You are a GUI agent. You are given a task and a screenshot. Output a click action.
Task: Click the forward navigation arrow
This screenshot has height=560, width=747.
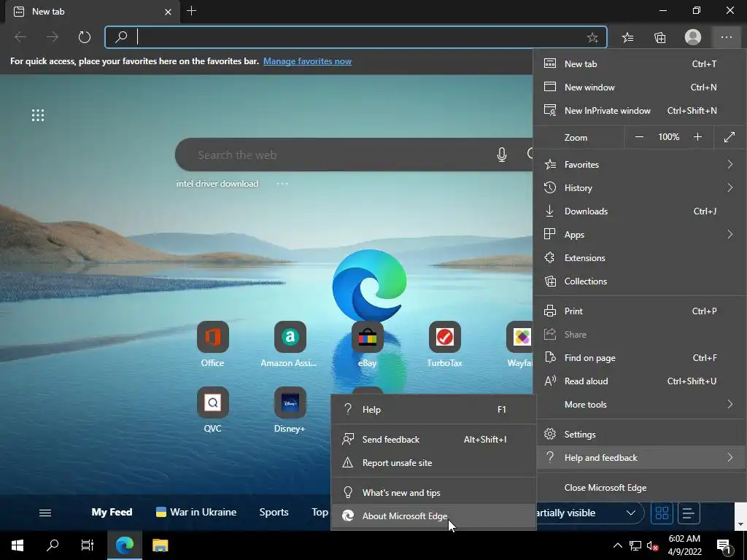53,37
